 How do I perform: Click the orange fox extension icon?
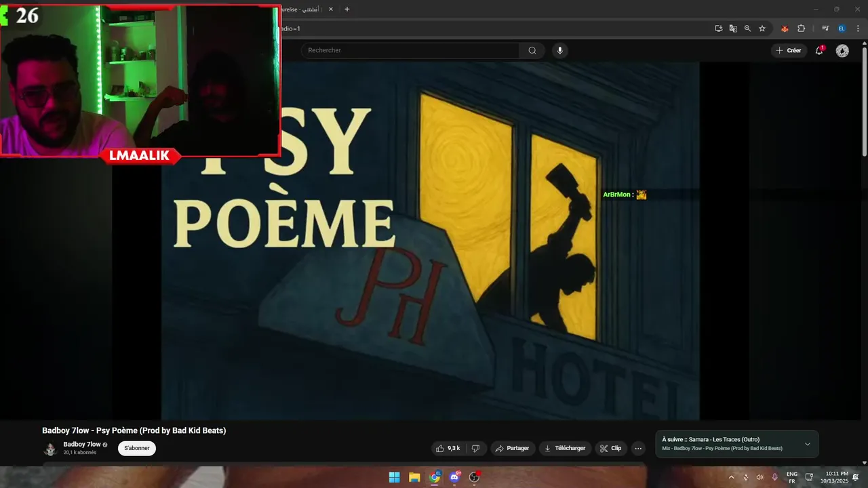785,28
